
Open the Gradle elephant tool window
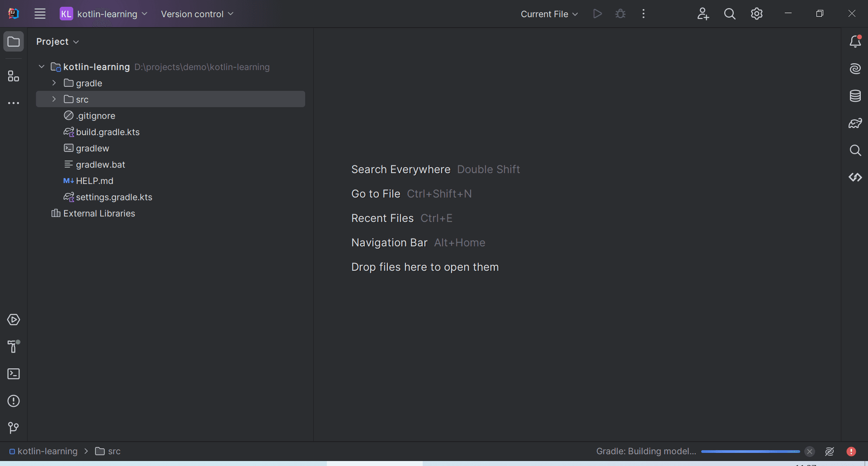(855, 123)
